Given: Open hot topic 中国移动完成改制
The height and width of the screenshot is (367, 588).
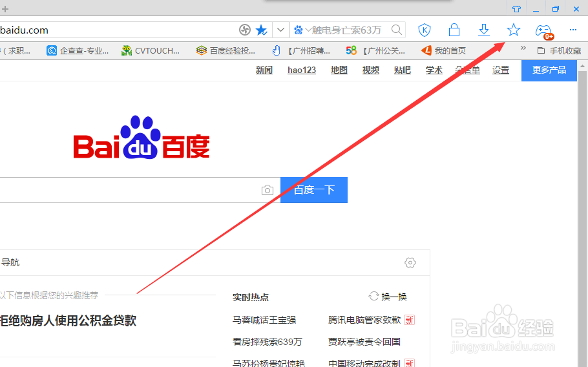Looking at the screenshot, I should point(364,363).
